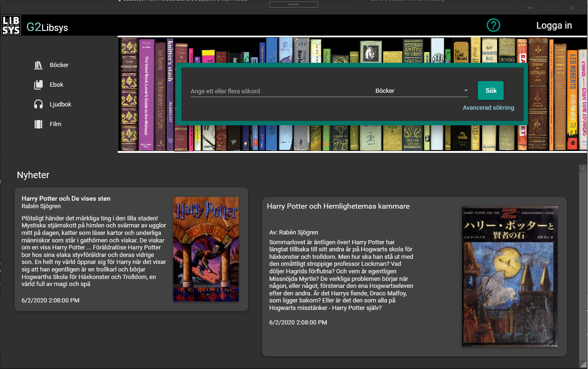Viewport: 588px width, 369px height.
Task: Click the dropdown arrow next to Böcker
Action: click(466, 91)
